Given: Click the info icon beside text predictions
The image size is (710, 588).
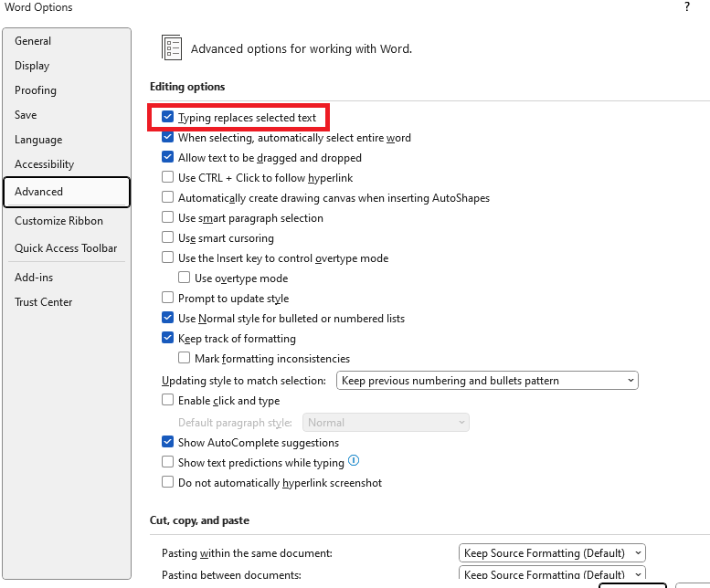Looking at the screenshot, I should coord(354,461).
